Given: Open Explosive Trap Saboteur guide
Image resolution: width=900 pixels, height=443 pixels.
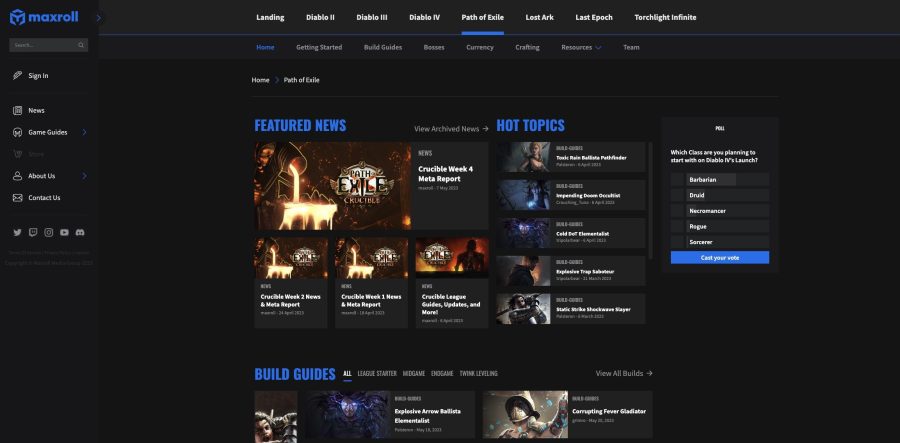Looking at the screenshot, I should [571, 271].
